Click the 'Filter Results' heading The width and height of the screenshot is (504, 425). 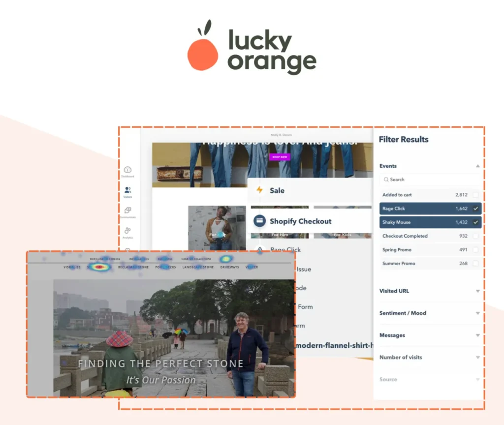click(404, 139)
